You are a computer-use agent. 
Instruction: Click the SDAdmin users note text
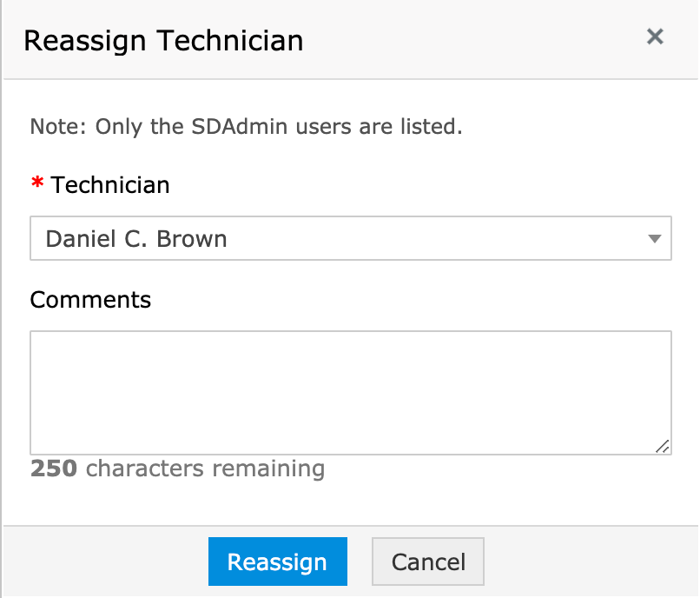[246, 126]
